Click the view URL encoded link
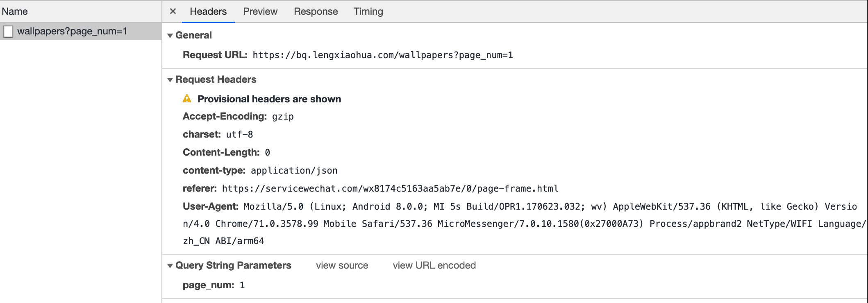The height and width of the screenshot is (303, 868). [434, 265]
